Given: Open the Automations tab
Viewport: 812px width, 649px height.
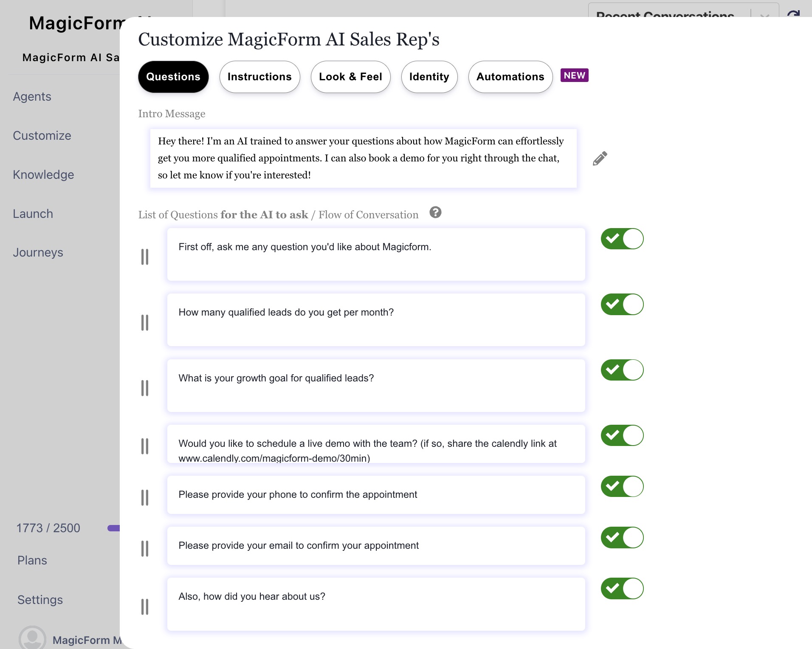Looking at the screenshot, I should pos(510,77).
